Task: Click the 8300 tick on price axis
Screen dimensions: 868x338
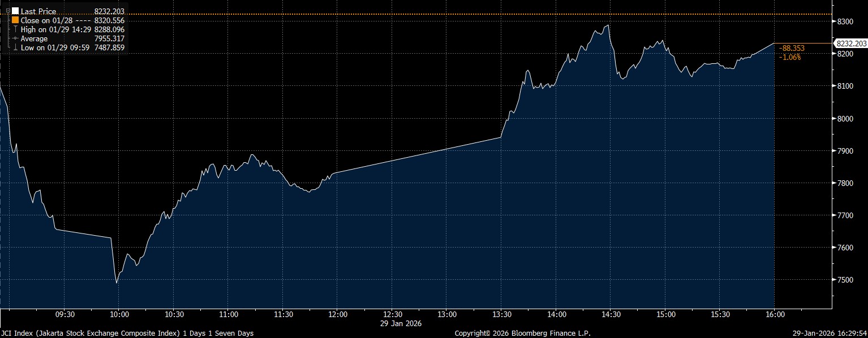Action: click(844, 21)
